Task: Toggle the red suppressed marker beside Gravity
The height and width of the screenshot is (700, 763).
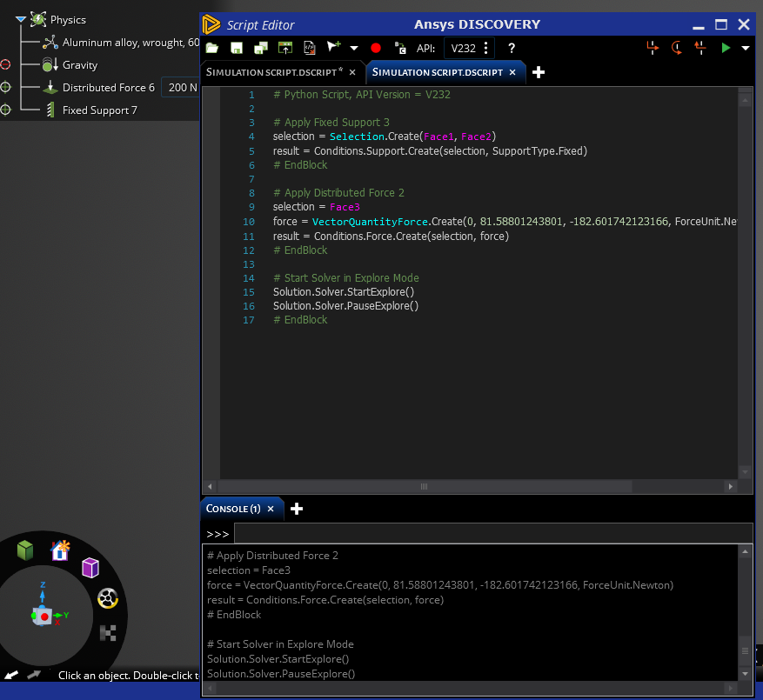Action: click(x=5, y=64)
